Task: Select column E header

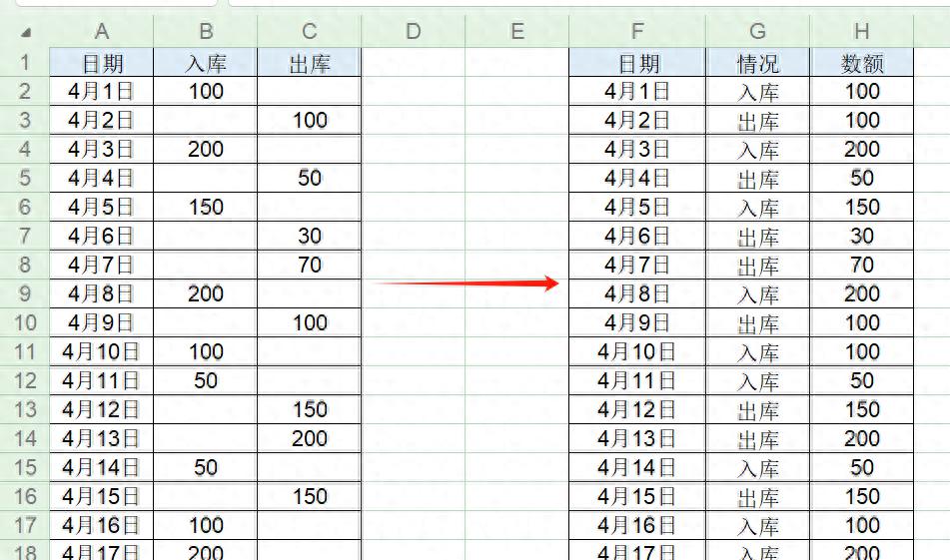Action: point(516,31)
